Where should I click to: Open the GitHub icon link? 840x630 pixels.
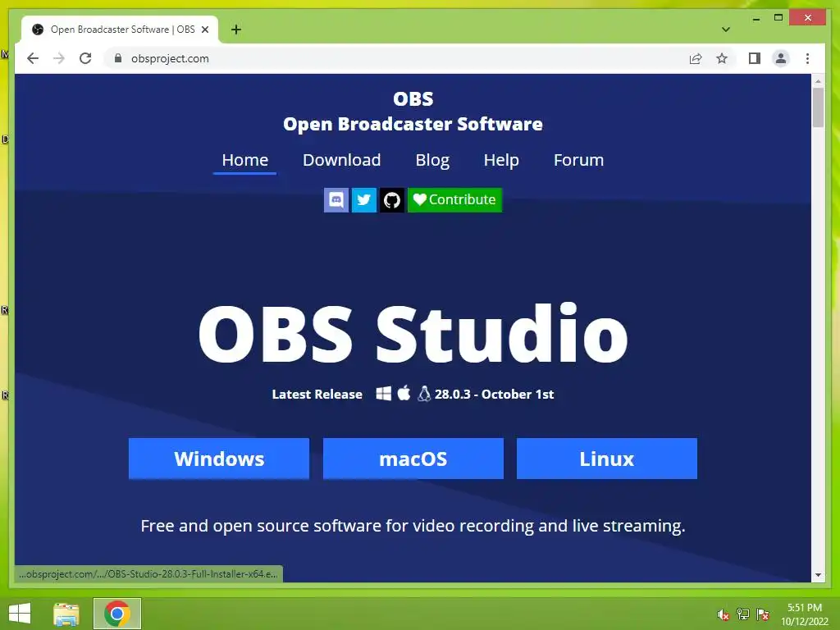pos(391,200)
